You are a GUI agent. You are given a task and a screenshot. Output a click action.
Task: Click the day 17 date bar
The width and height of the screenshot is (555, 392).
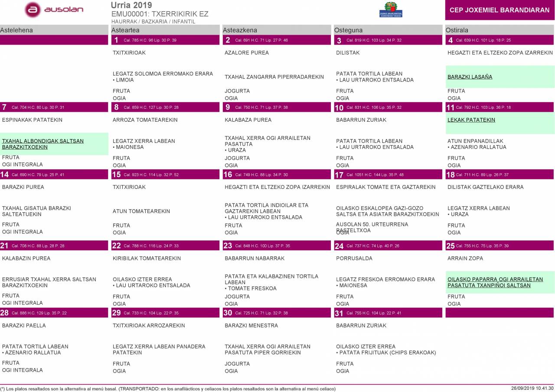point(388,175)
